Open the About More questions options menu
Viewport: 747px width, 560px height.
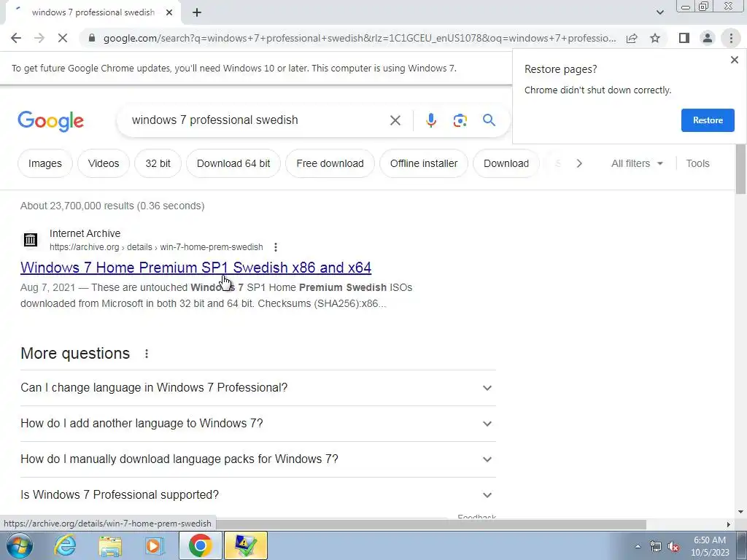tap(147, 354)
